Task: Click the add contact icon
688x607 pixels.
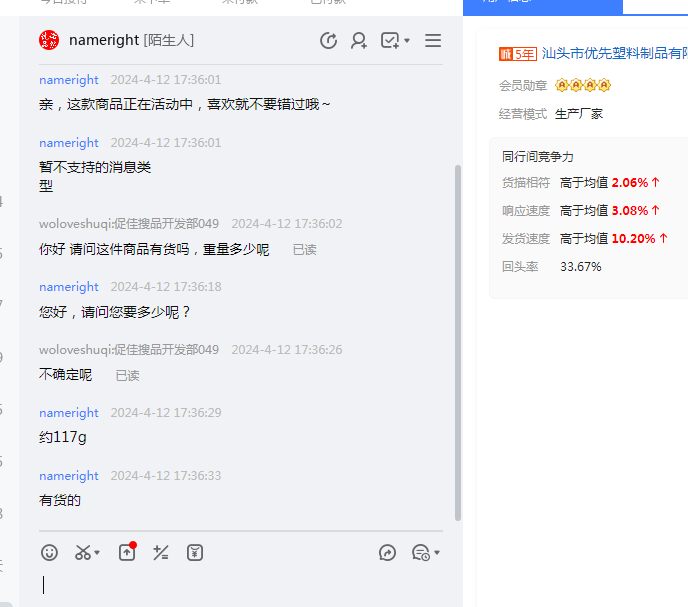Action: tap(358, 40)
